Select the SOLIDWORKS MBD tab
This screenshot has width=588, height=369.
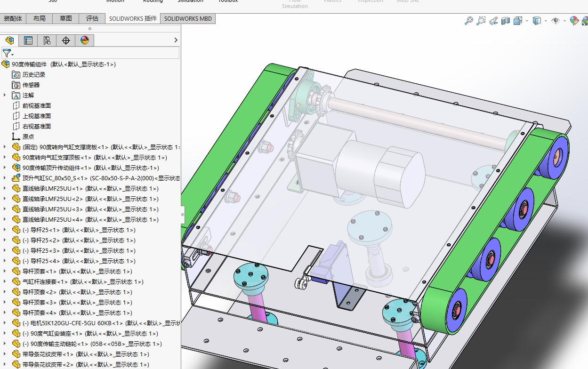188,19
